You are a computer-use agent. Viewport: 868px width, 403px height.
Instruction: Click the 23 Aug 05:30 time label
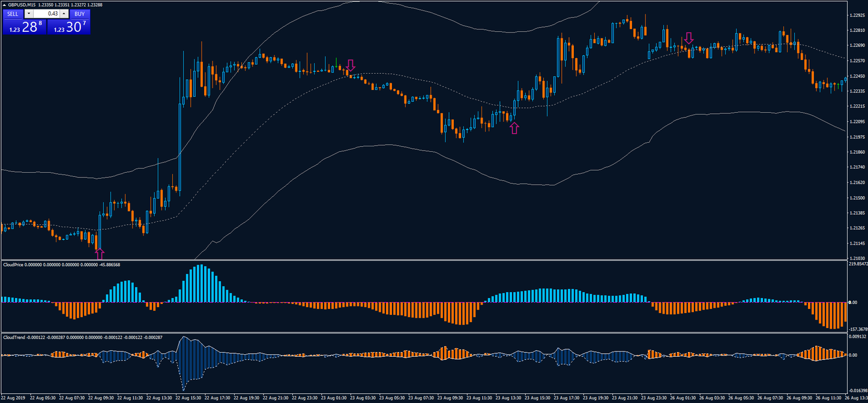393,398
